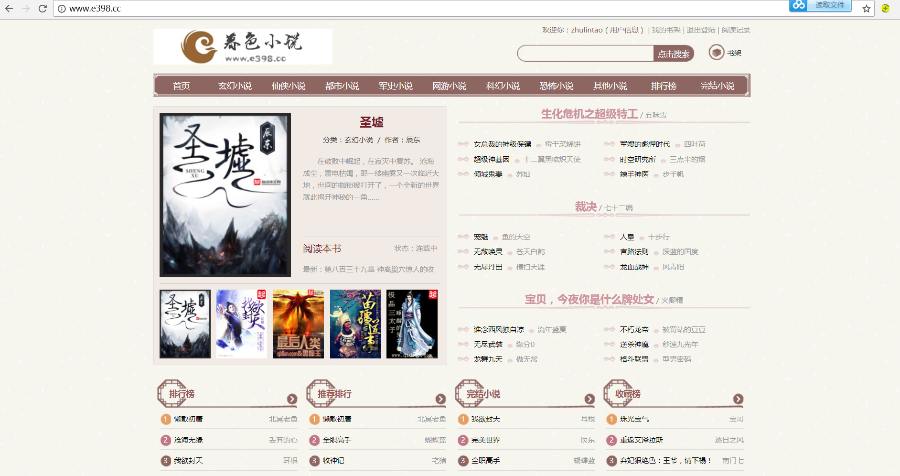Screen dimensions: 900x476
Task: Select the second small cover thumbnail
Action: pyautogui.click(x=242, y=324)
